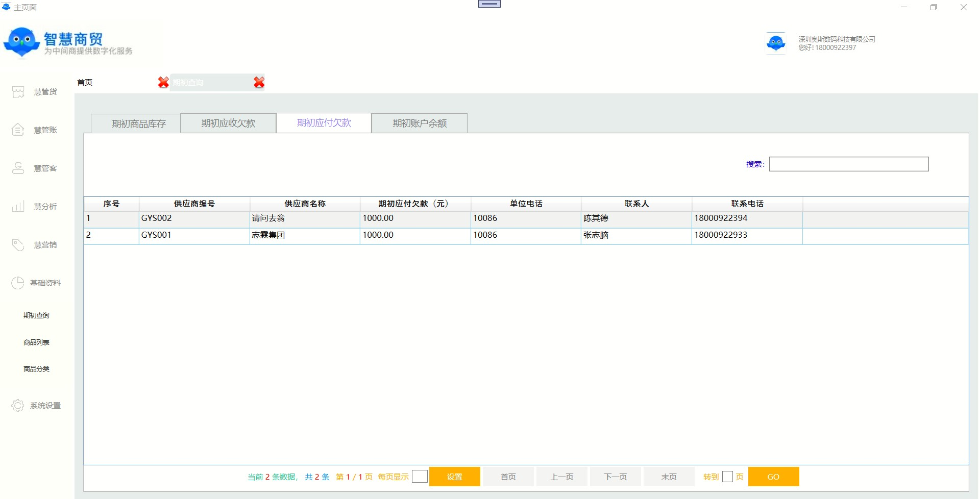The height and width of the screenshot is (499, 980).
Task: Click the 首页 pagination button
Action: click(508, 477)
